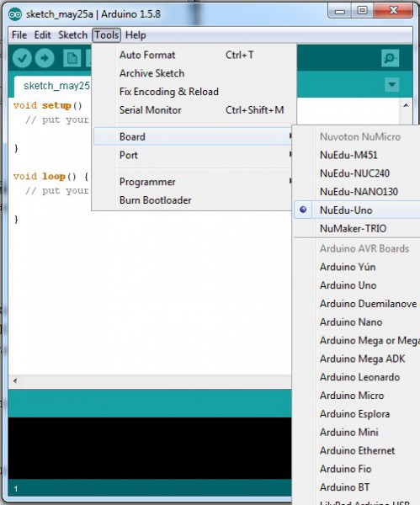Select Arduino Uno board
420x505 pixels.
357,285
